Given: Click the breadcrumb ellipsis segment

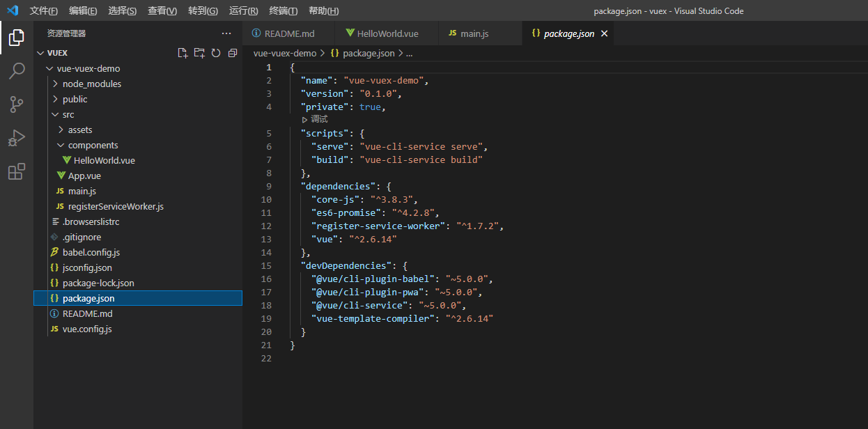Looking at the screenshot, I should [410, 53].
